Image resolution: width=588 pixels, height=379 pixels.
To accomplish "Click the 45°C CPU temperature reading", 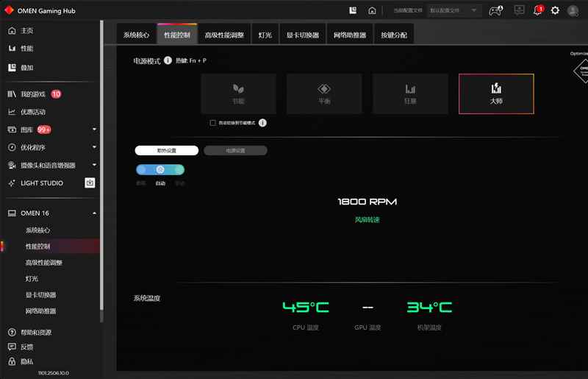I will click(x=306, y=308).
